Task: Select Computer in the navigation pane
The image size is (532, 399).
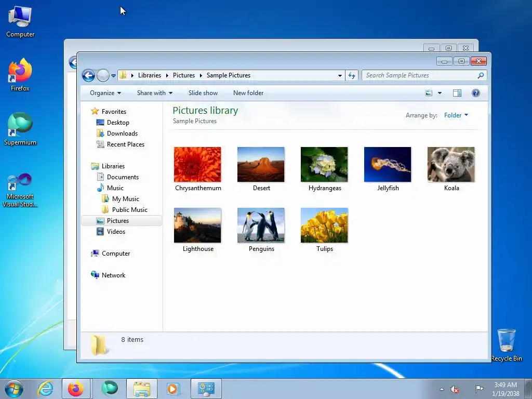Action: tap(116, 254)
